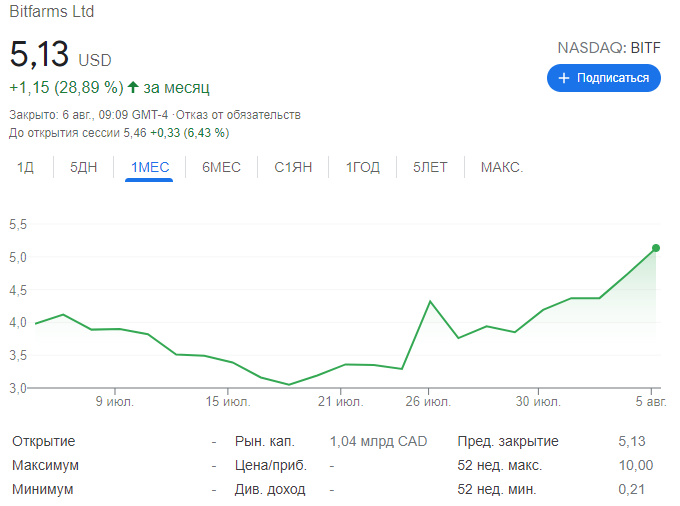Switch to the 5ДН chart tab
This screenshot has width=680, height=506.
tap(83, 167)
